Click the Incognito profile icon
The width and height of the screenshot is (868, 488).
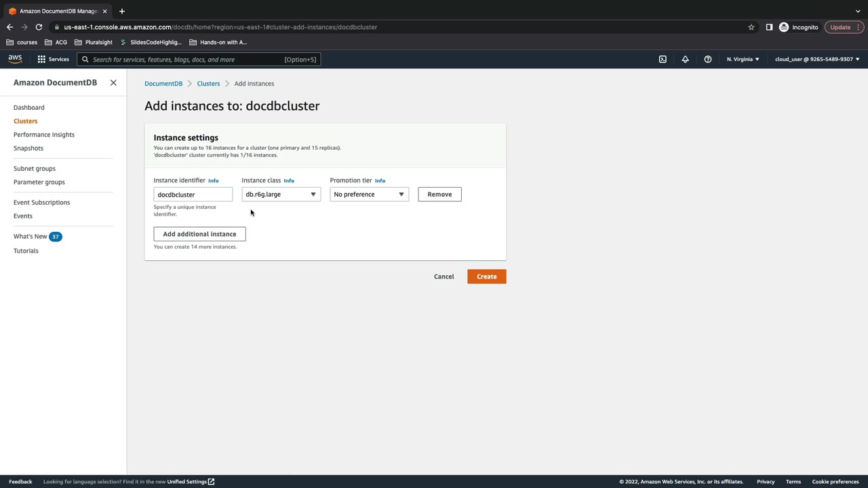click(784, 27)
